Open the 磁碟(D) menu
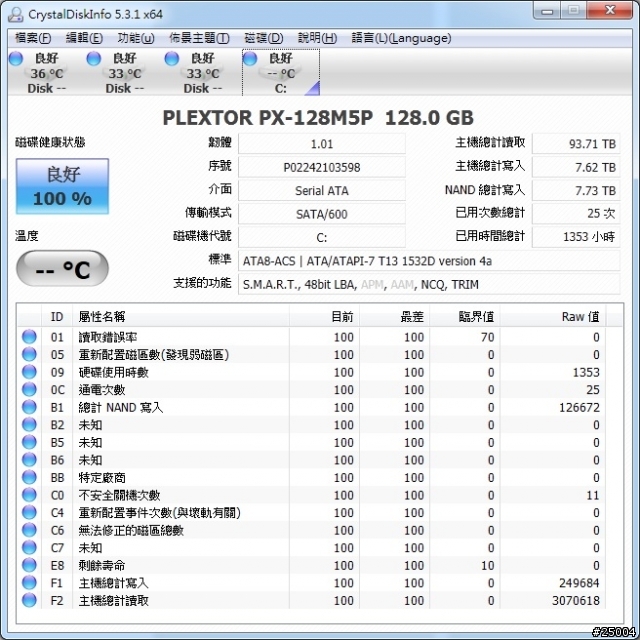 pyautogui.click(x=264, y=38)
